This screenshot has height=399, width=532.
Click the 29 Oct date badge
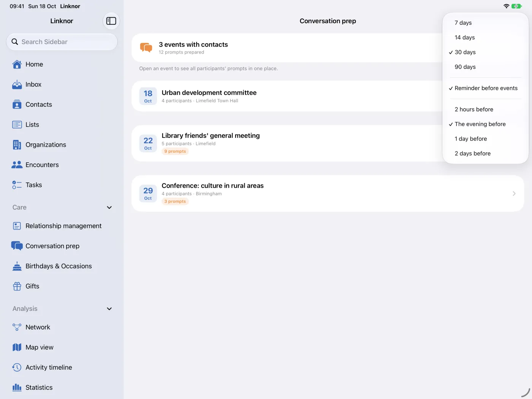click(x=148, y=193)
